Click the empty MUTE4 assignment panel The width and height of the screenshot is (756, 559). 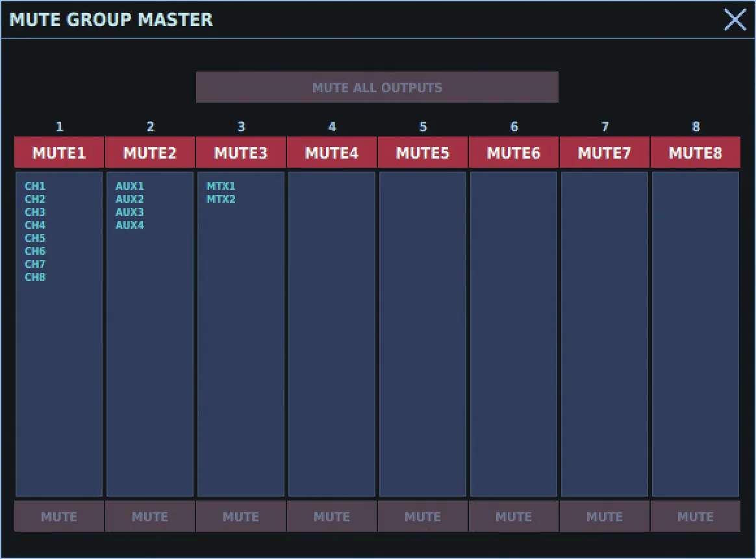(x=332, y=334)
